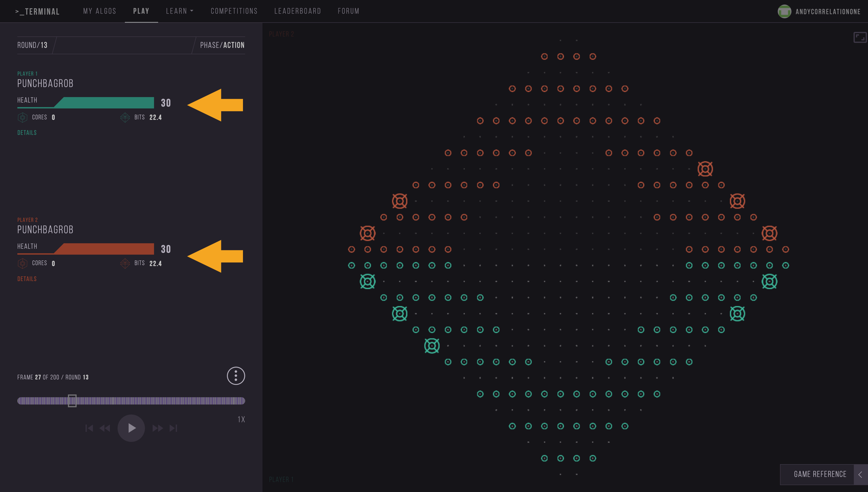Go to My Algos tab
Screen dimensions: 868x492
coord(100,11)
